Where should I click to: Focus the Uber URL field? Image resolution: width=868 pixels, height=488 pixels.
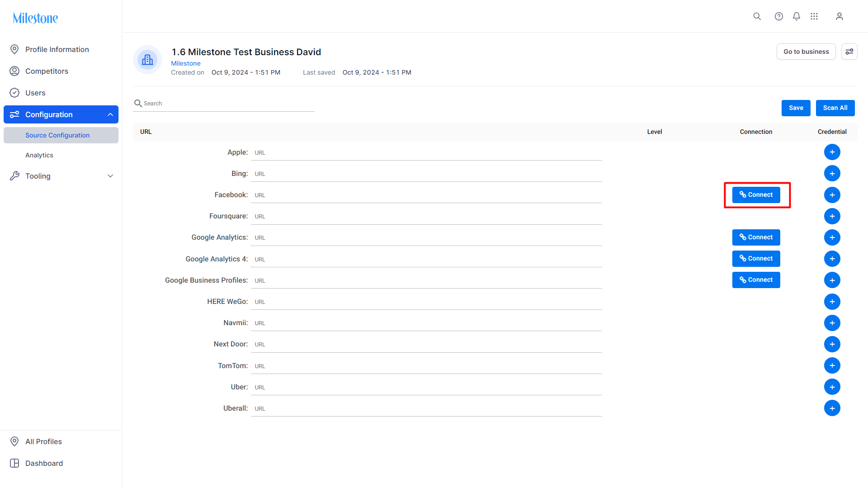click(x=427, y=388)
